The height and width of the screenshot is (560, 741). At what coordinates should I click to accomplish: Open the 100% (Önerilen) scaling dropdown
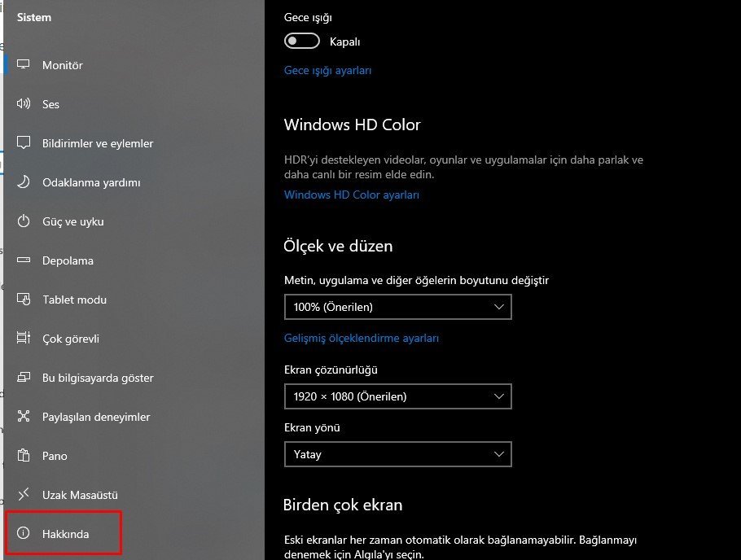398,307
